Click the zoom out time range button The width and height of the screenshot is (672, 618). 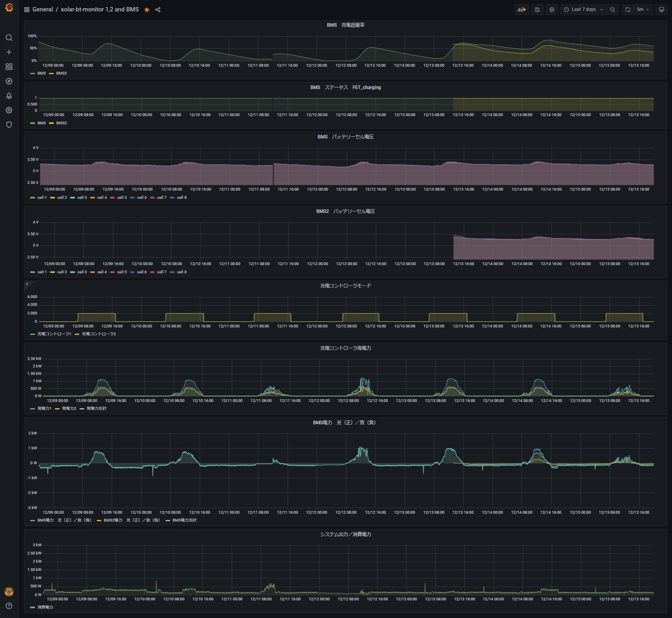tap(612, 9)
